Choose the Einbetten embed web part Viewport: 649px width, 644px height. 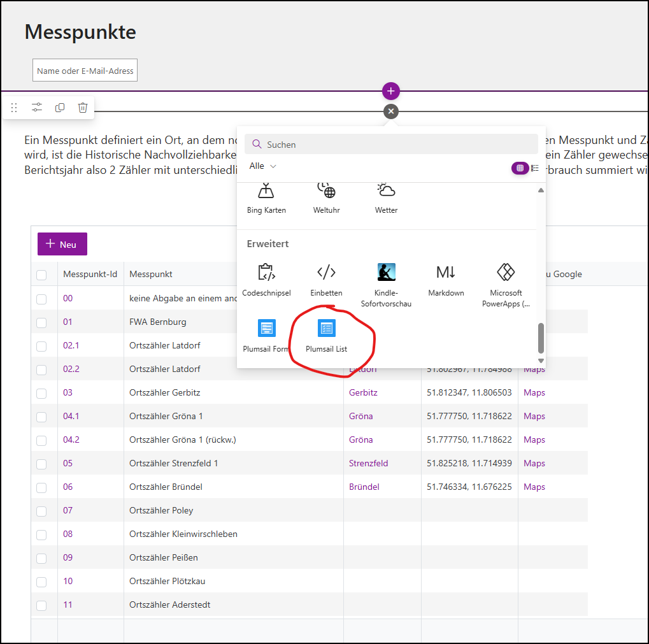click(326, 280)
